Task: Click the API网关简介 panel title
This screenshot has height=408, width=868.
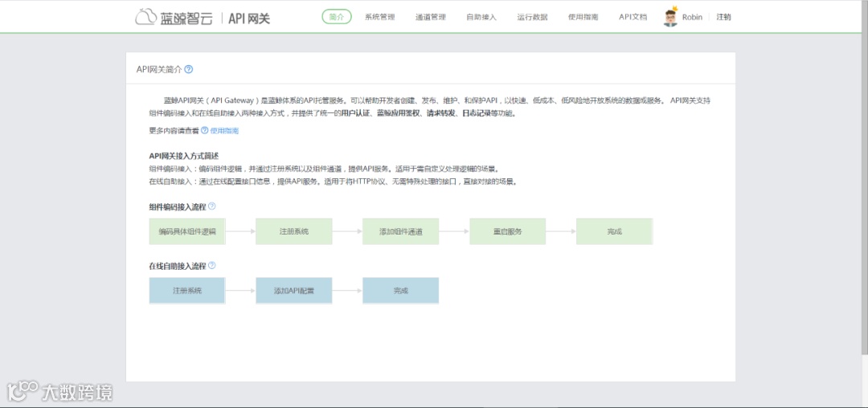Action: click(x=159, y=69)
